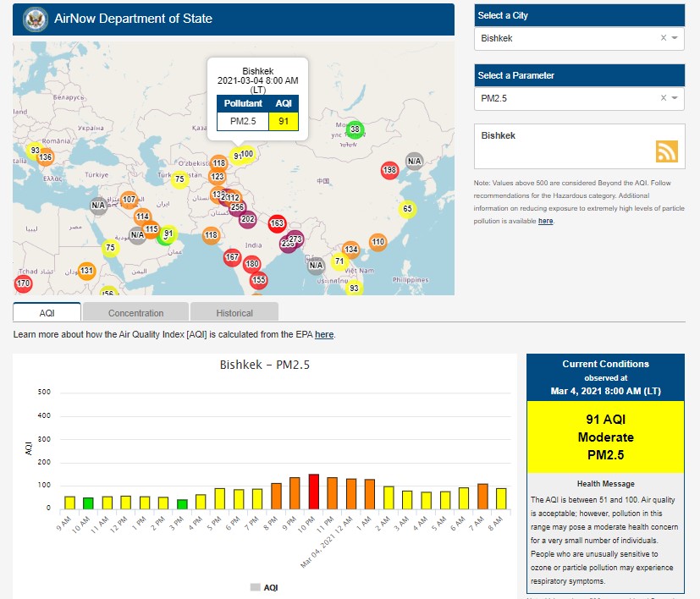Click the Department of State seal logo

point(35,19)
